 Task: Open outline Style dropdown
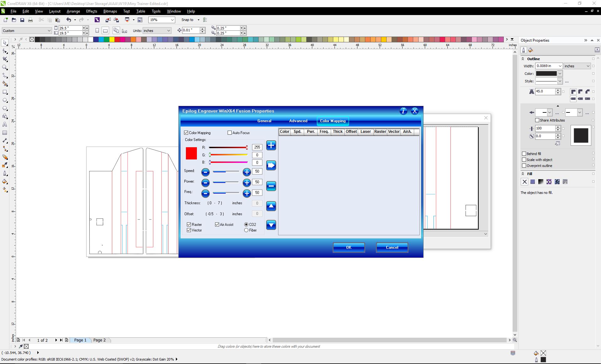pos(560,81)
